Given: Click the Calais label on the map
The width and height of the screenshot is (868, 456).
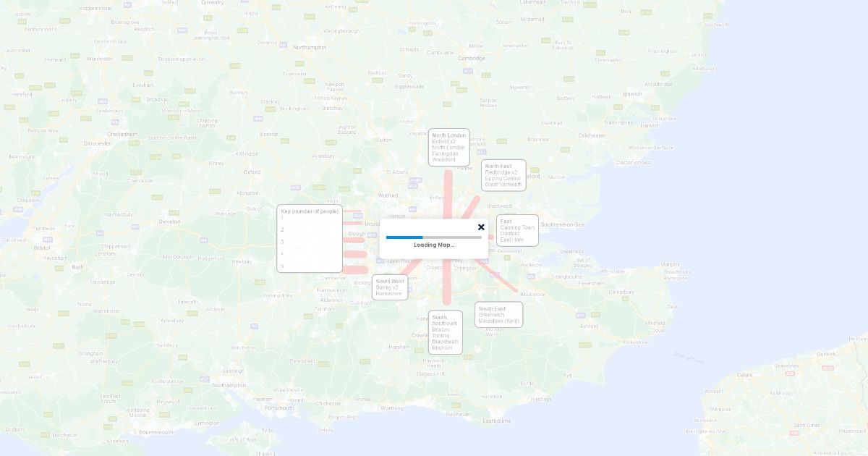Looking at the screenshot, I should [x=744, y=375].
